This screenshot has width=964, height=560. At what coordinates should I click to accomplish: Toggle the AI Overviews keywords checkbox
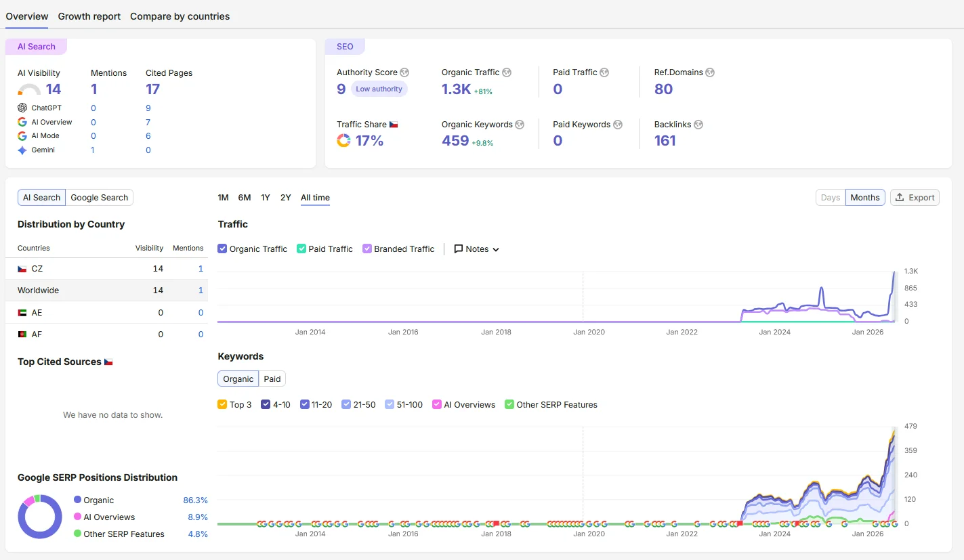437,405
